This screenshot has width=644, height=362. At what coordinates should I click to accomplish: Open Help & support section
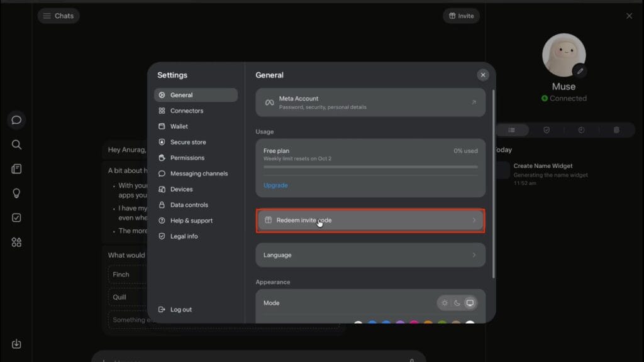196,221
